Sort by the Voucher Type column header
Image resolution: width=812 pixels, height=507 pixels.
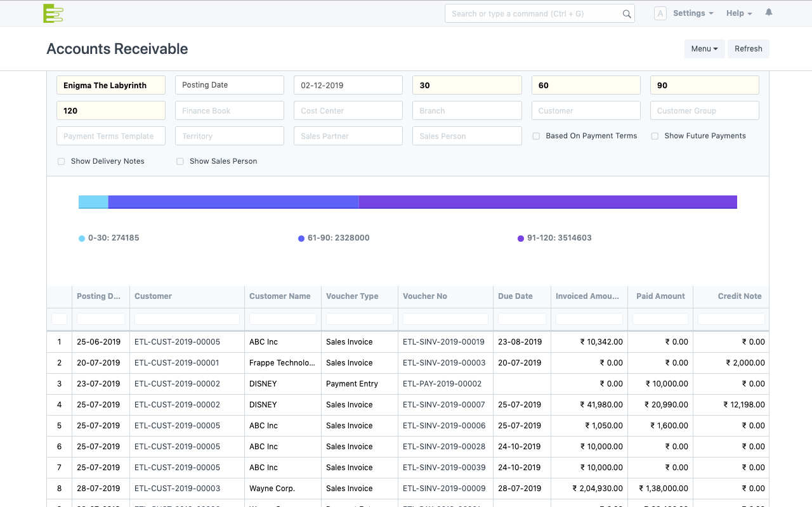coord(352,296)
